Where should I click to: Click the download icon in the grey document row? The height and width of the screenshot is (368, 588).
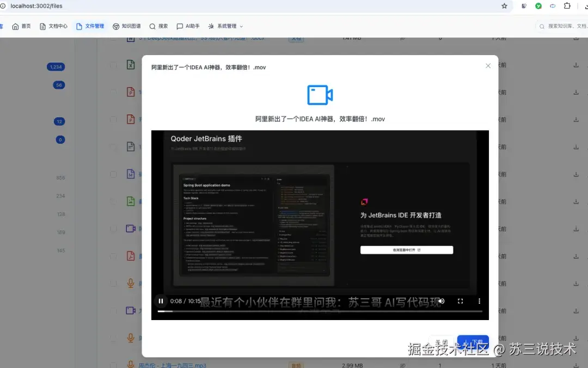(x=576, y=146)
